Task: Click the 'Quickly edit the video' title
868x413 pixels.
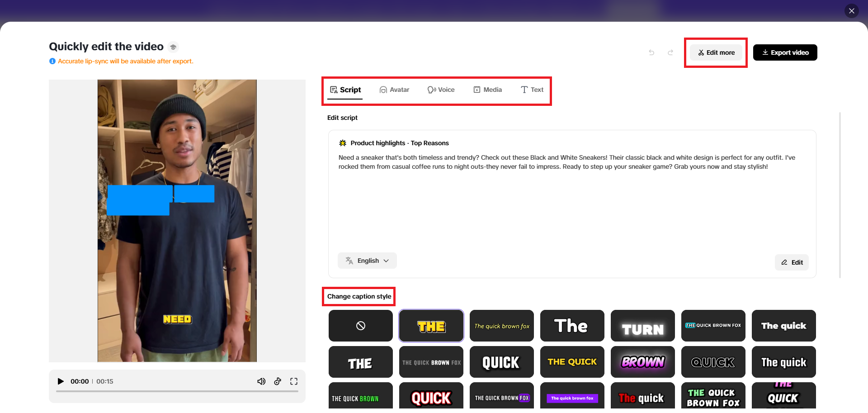Action: click(x=106, y=47)
